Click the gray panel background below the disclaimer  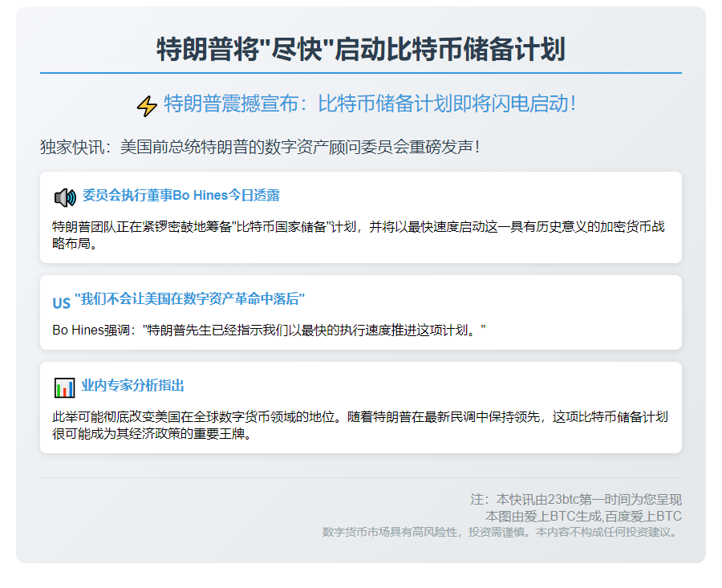coord(241,550)
